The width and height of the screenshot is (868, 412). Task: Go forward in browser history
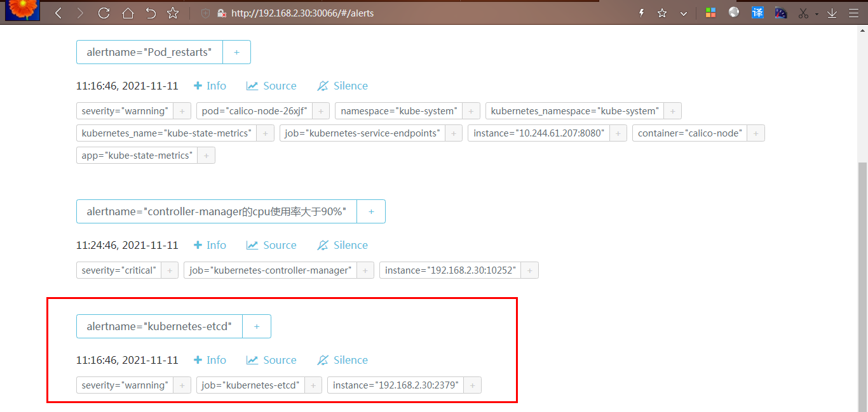(80, 13)
